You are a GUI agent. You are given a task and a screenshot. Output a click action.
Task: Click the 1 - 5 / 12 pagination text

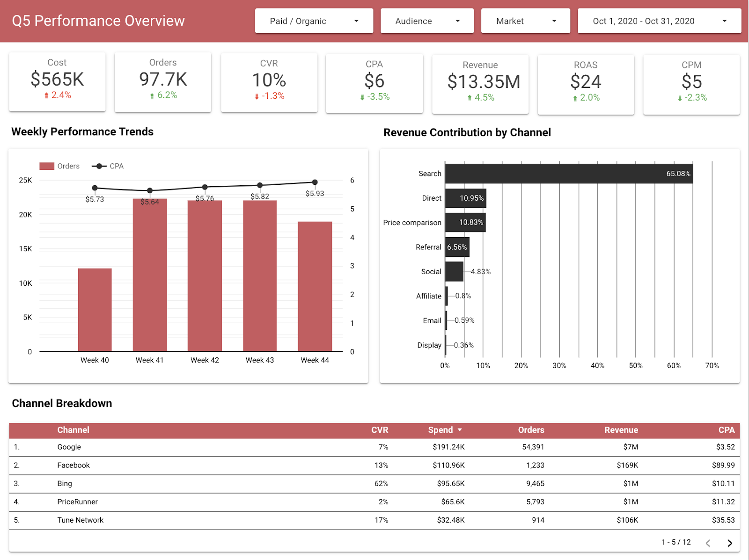pos(676,542)
